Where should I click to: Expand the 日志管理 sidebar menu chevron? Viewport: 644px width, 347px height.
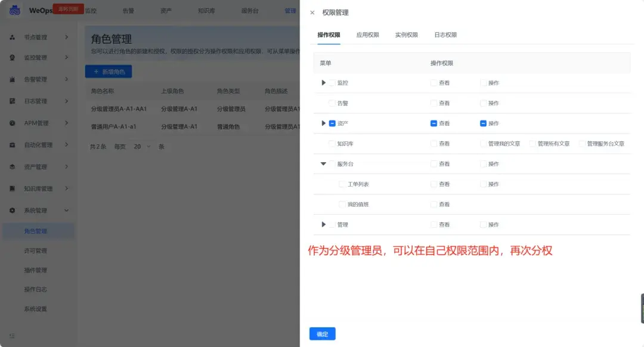click(67, 101)
